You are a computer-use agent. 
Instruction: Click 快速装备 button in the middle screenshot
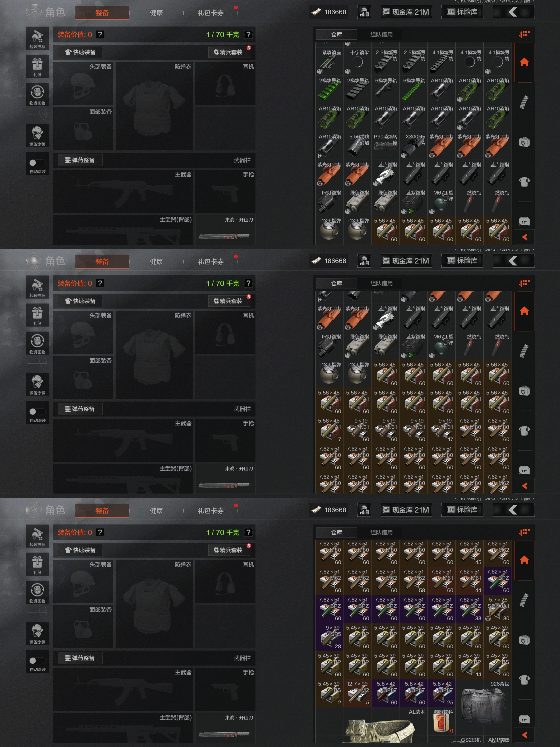[80, 301]
